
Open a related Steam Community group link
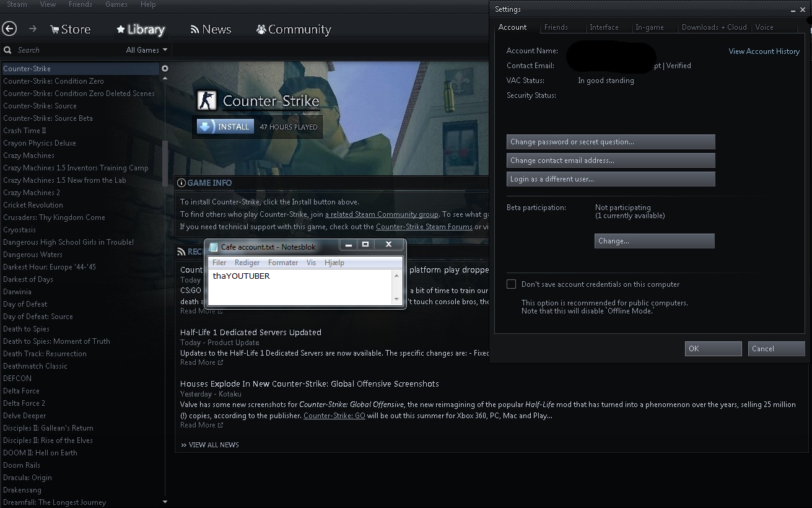382,214
